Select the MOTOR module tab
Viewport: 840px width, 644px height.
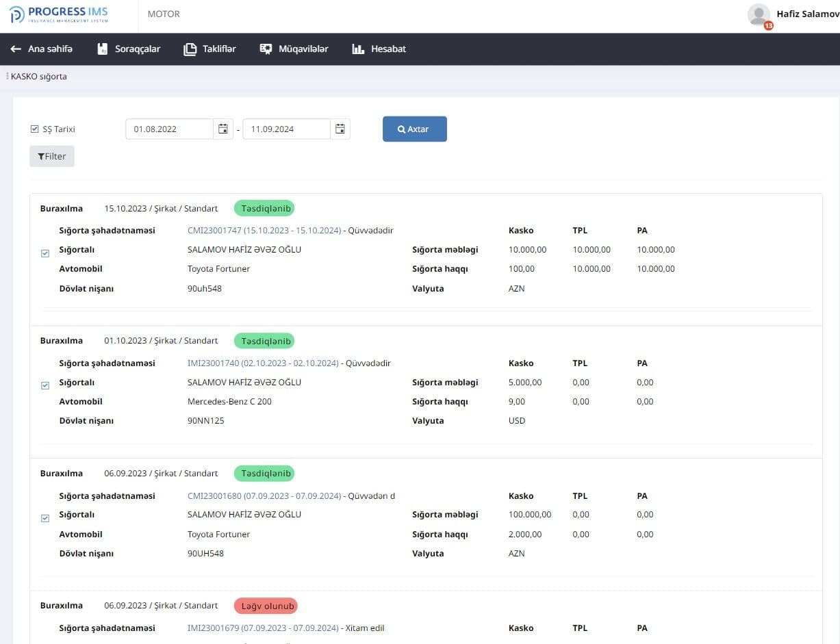[x=164, y=14]
